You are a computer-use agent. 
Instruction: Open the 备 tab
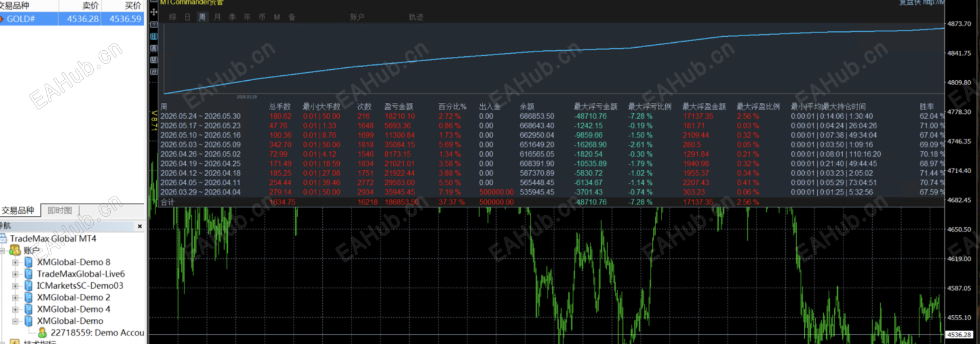coord(292,17)
